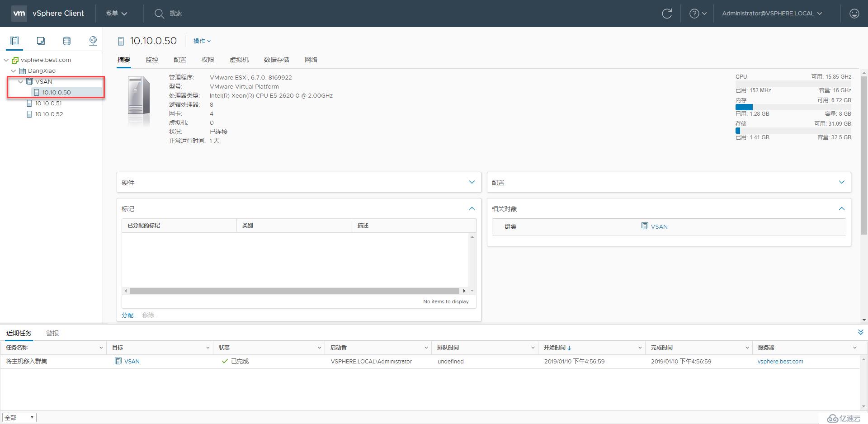Viewport: 868px width, 424px height.
Task: Collapse the 相关对象 related objects panel
Action: [x=842, y=208]
